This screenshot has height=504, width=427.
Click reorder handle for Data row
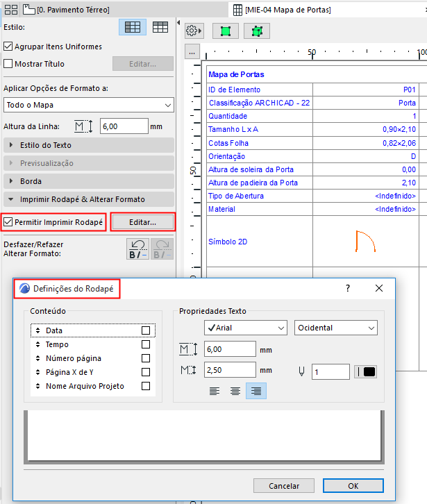[38, 330]
